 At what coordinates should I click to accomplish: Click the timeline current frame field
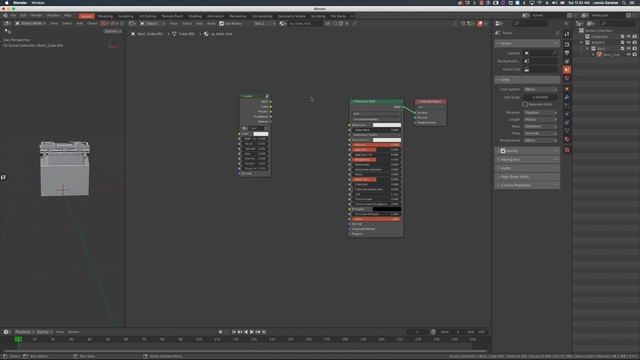[x=417, y=332]
